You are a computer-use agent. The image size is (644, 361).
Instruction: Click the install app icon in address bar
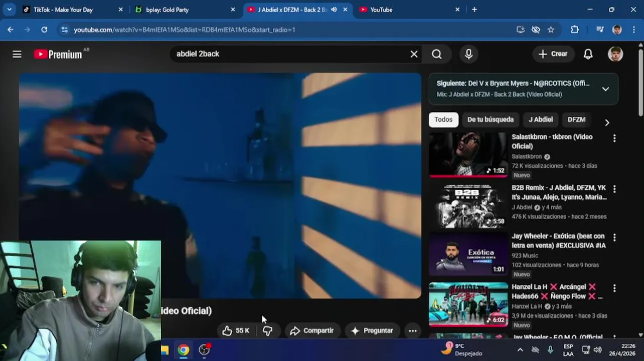tap(521, 30)
